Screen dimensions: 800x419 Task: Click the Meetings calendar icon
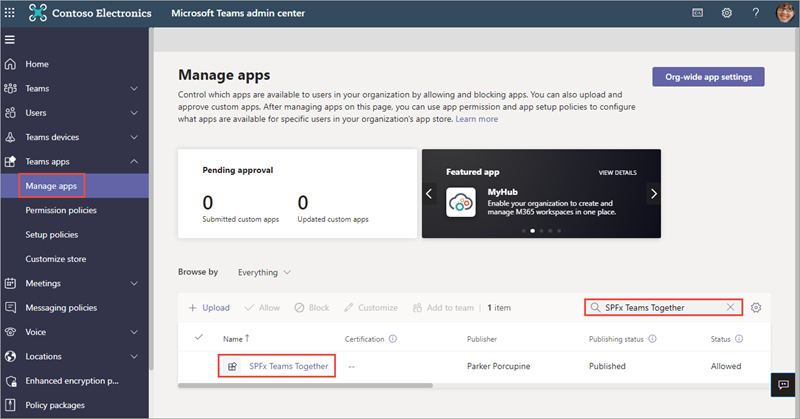pyautogui.click(x=10, y=283)
